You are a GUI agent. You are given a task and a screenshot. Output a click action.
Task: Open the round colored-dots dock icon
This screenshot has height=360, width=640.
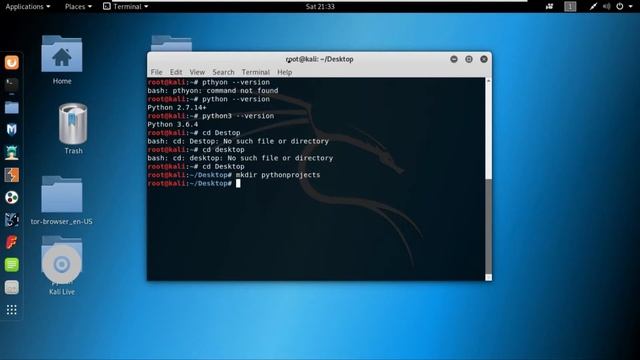pos(11,198)
